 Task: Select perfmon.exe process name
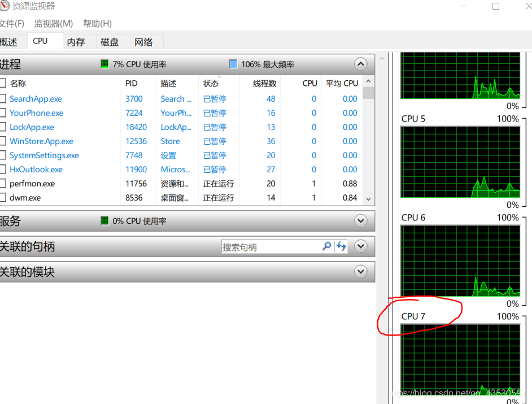click(x=32, y=183)
